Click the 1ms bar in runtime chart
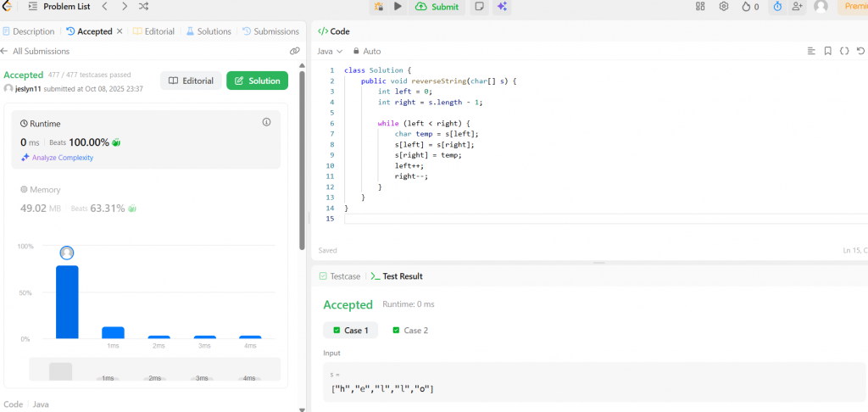This screenshot has height=412, width=868. tap(113, 333)
